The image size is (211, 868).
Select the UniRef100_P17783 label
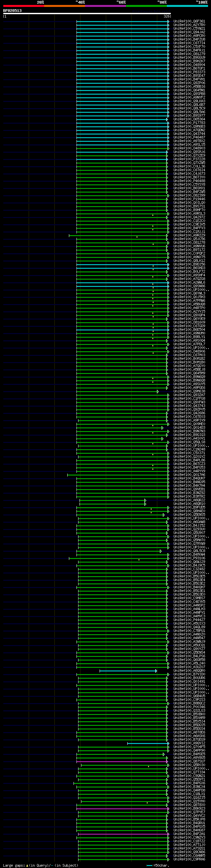click(189, 123)
